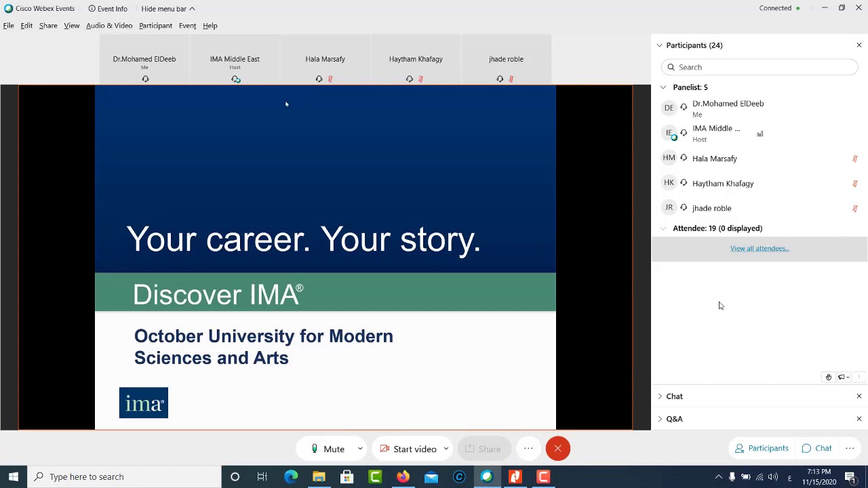The height and width of the screenshot is (488, 868).
Task: Select Hala Marsafy video thumbnail
Action: point(325,60)
